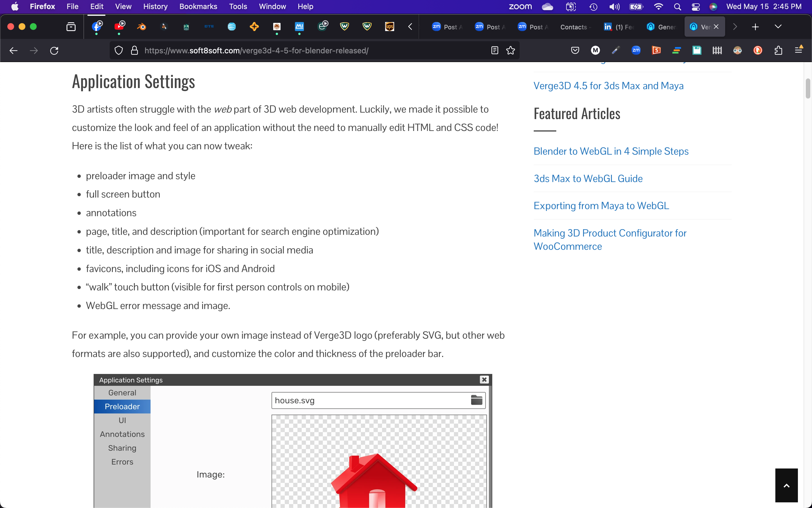Click the scroll-to-top arrow button
The image size is (812, 508).
click(x=787, y=485)
